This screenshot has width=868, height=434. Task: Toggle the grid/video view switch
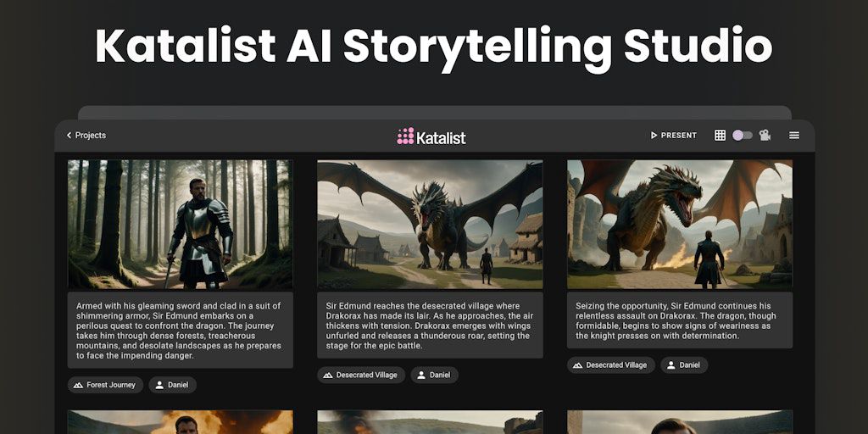tap(743, 135)
